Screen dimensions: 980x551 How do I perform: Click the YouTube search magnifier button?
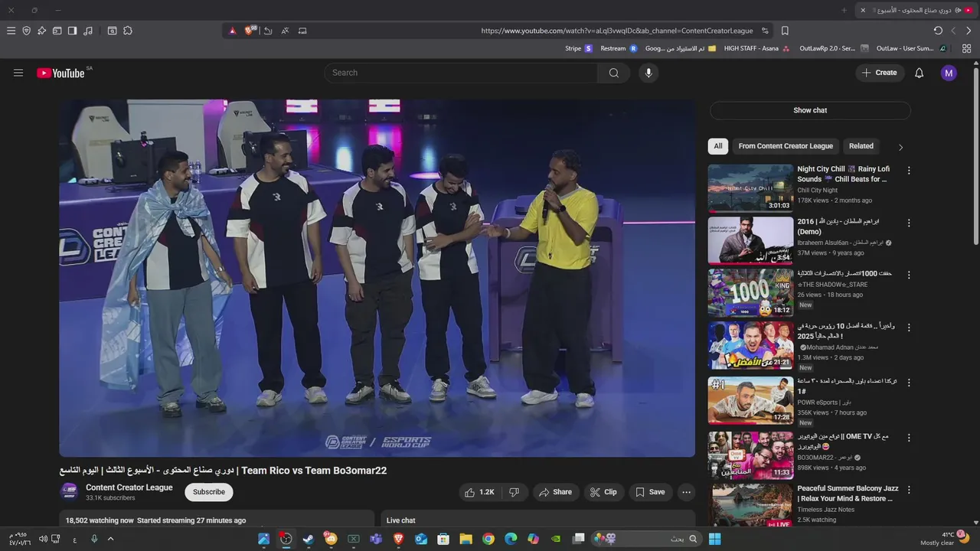click(614, 73)
